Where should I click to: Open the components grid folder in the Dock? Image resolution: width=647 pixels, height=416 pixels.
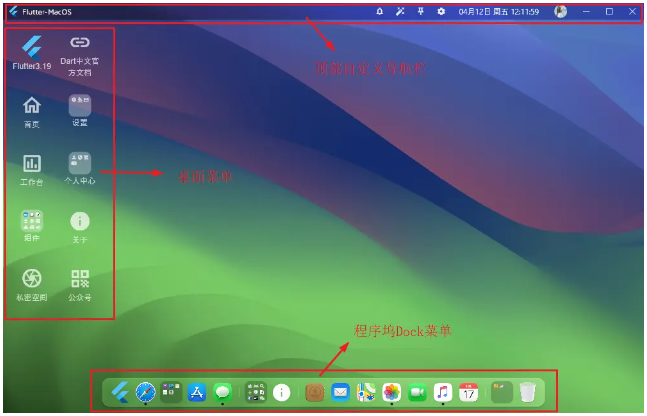click(x=256, y=392)
